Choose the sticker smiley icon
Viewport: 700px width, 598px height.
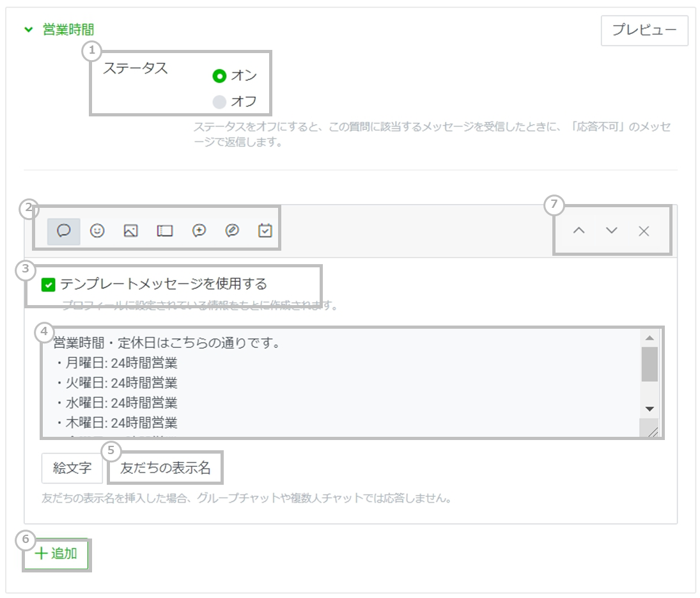tap(97, 231)
